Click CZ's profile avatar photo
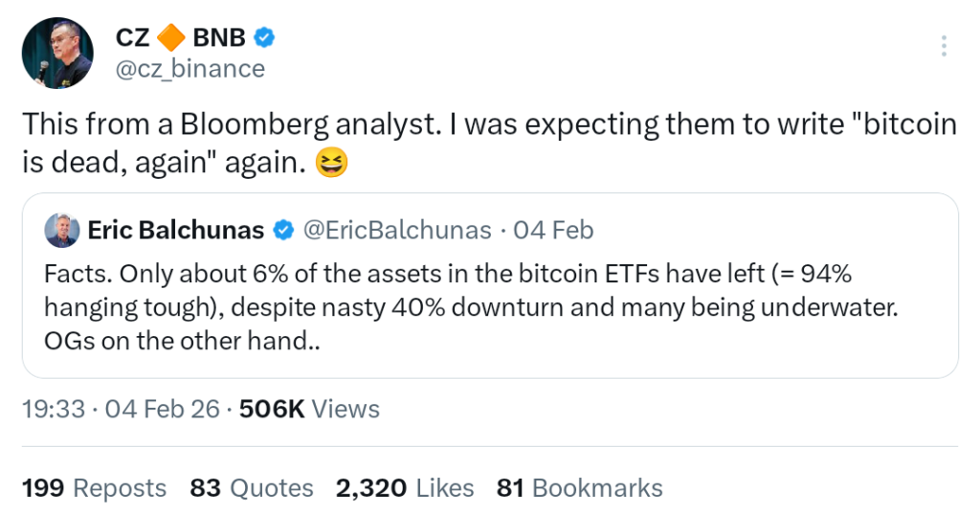The width and height of the screenshot is (980, 514). coord(57,53)
